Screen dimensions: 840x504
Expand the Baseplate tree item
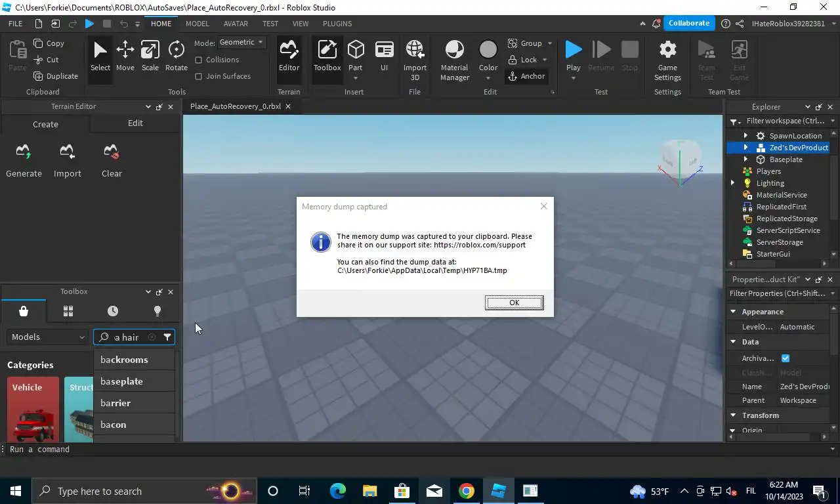click(x=745, y=159)
